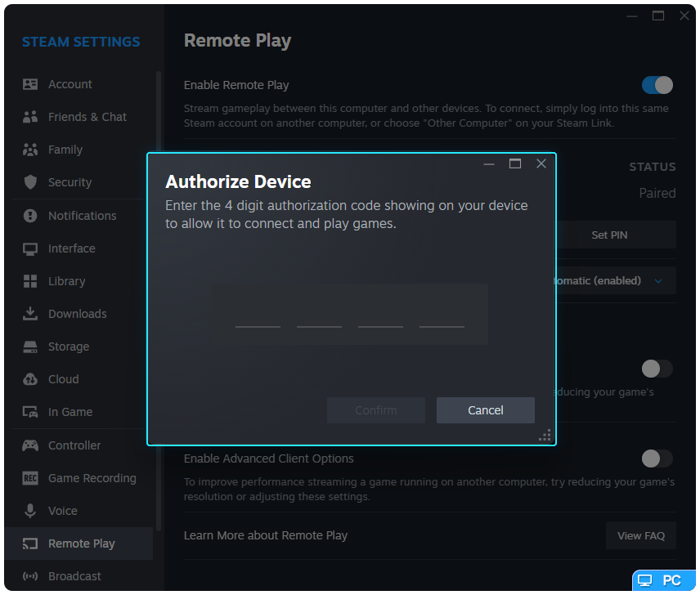Click the Security shield icon
The height and width of the screenshot is (595, 700).
[x=30, y=182]
